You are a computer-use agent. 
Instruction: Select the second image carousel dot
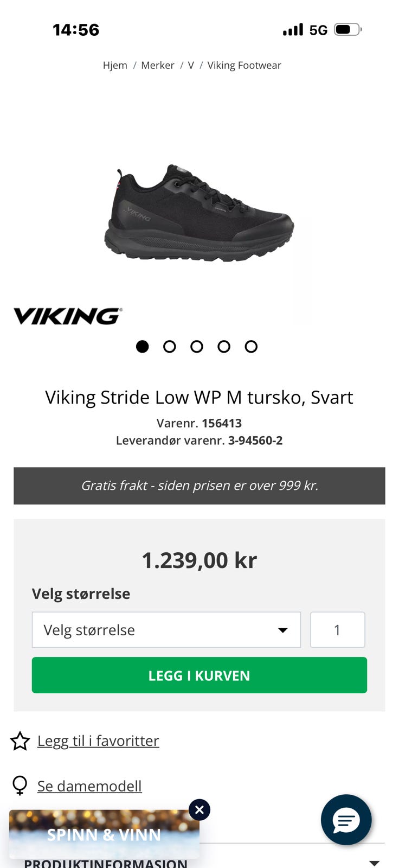click(170, 347)
